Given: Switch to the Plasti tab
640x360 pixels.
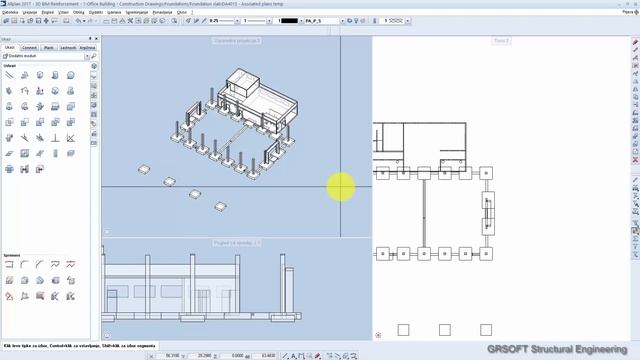Looking at the screenshot, I should tap(49, 48).
